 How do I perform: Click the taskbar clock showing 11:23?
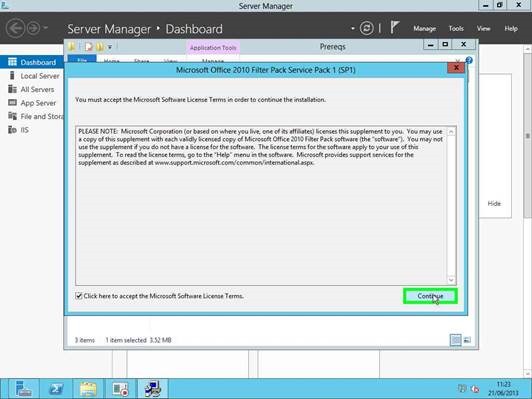[504, 389]
